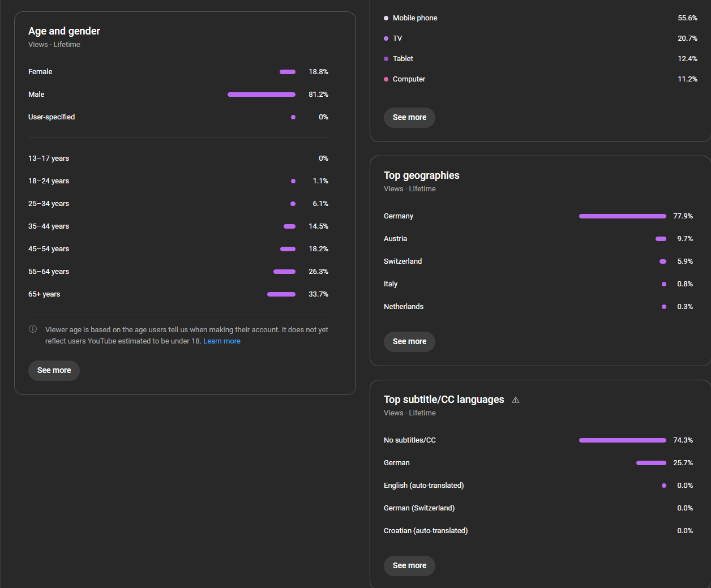Click the 65+ years age bar

point(281,294)
